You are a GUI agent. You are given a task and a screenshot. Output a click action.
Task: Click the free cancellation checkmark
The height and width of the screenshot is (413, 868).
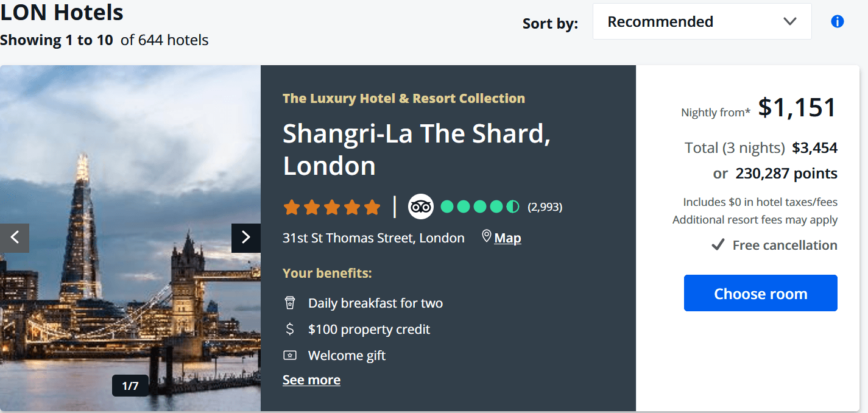pyautogui.click(x=719, y=245)
